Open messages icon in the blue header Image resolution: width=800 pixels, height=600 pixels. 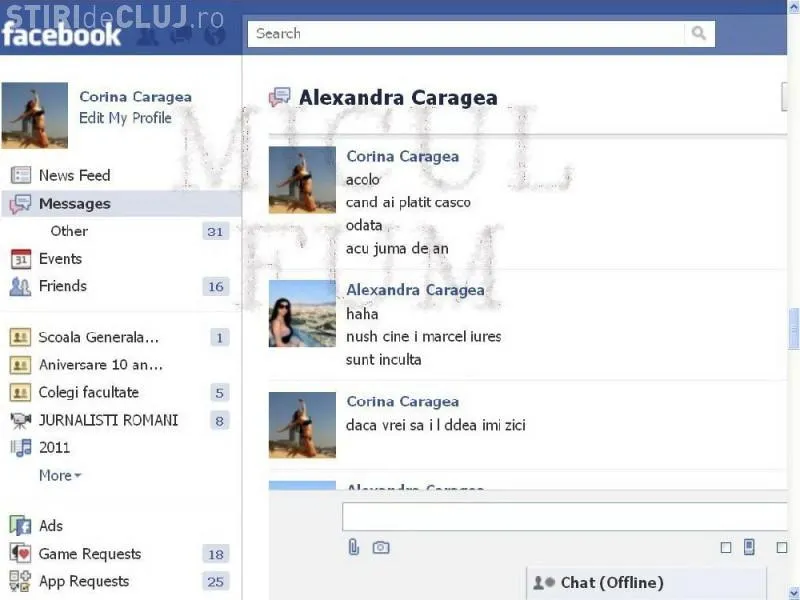click(181, 36)
